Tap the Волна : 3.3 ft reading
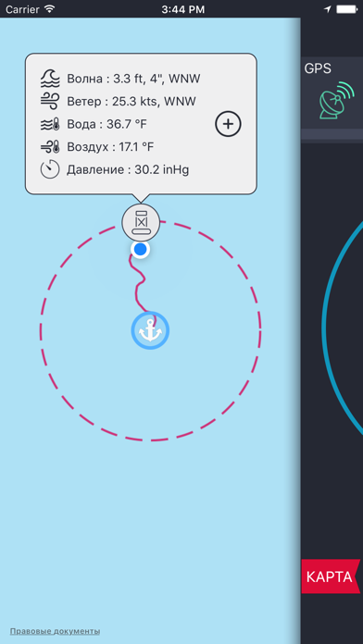The width and height of the screenshot is (363, 644). tap(133, 79)
